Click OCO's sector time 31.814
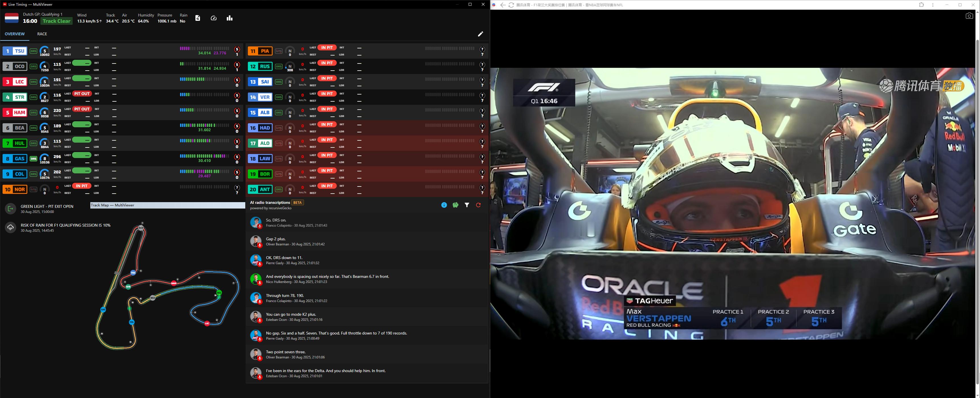The image size is (980, 398). 204,68
